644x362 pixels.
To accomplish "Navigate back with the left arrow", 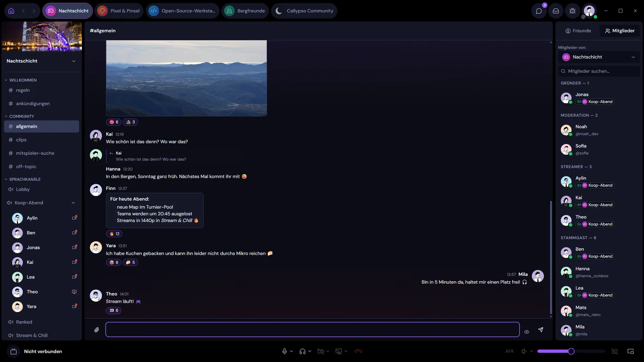I will coord(23,11).
